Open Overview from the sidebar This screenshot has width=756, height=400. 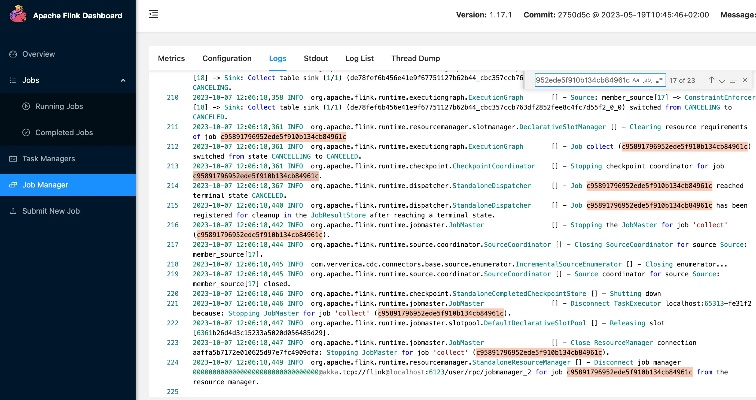click(38, 53)
